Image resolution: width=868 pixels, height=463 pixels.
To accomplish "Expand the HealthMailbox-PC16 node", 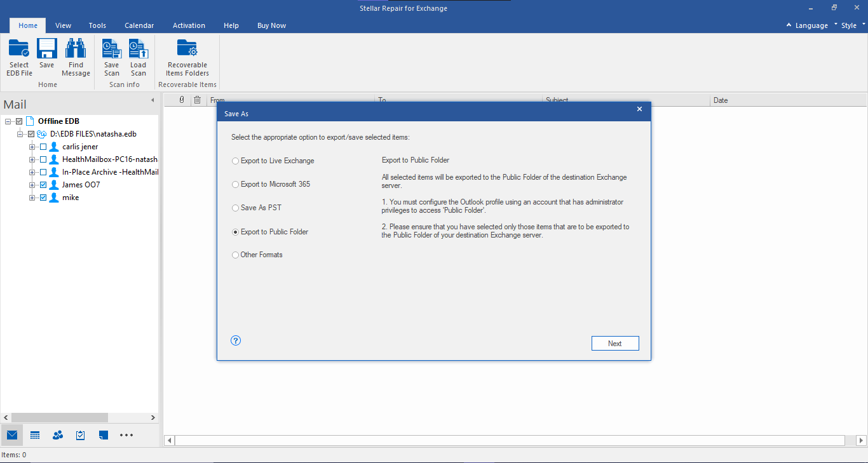I will (32, 159).
